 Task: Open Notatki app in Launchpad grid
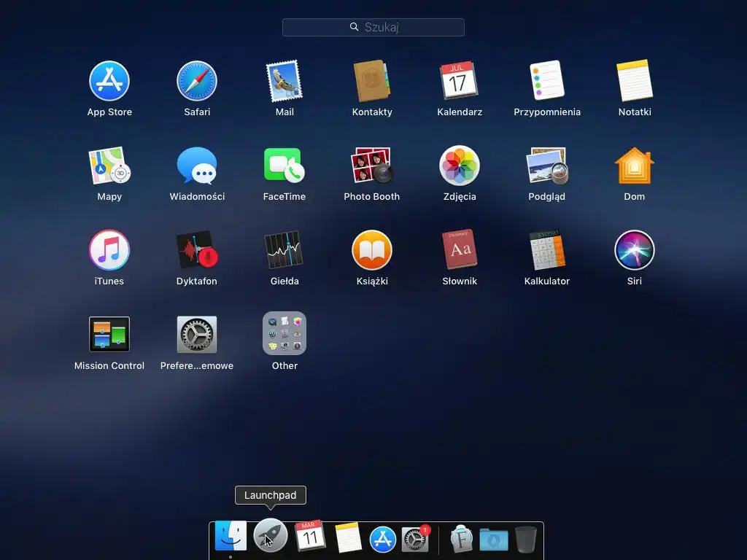point(635,80)
